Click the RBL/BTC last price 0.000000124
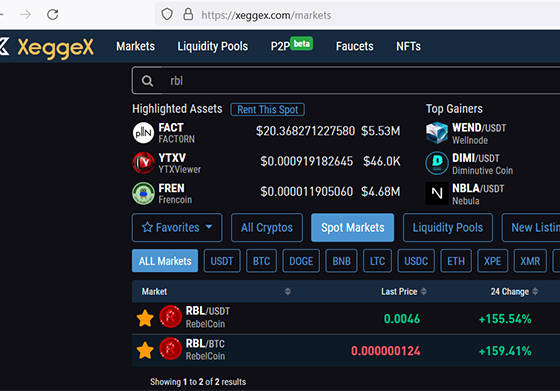Screen dimensions: 560x391 coord(386,351)
